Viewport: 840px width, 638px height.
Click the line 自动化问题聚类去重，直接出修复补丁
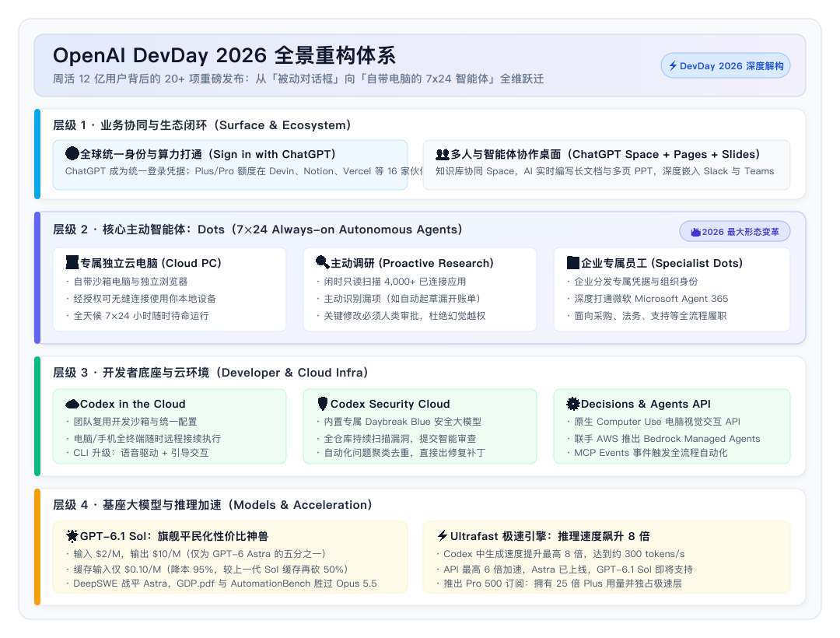pyautogui.click(x=401, y=453)
